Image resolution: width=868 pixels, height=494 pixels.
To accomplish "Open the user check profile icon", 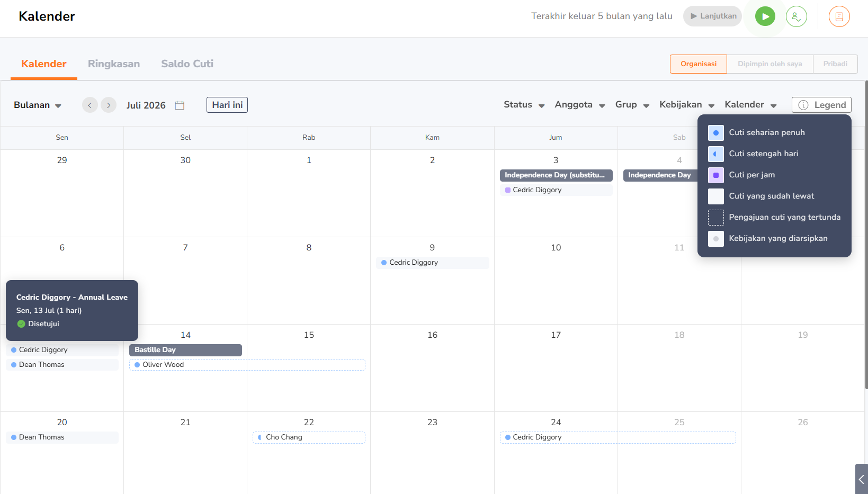I will click(796, 16).
